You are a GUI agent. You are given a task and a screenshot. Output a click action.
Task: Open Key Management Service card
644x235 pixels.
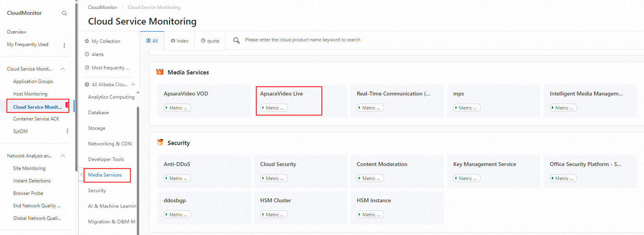point(494,171)
